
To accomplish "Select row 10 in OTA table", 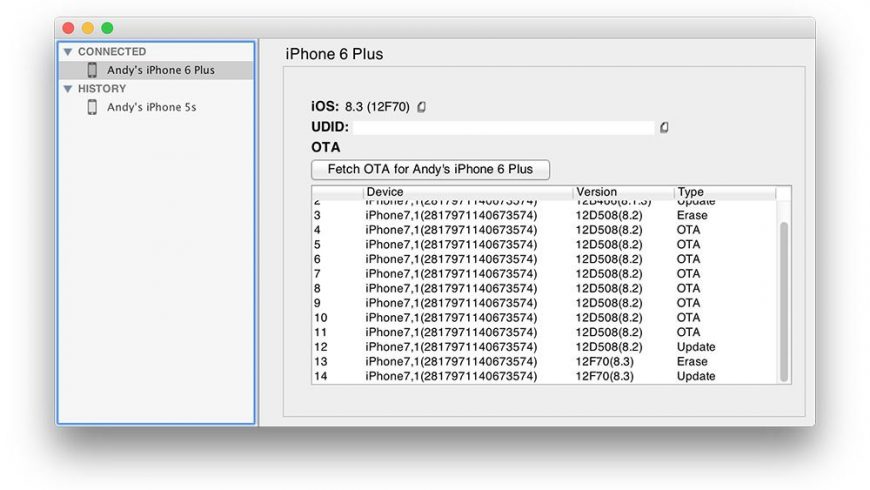I will click(x=544, y=317).
